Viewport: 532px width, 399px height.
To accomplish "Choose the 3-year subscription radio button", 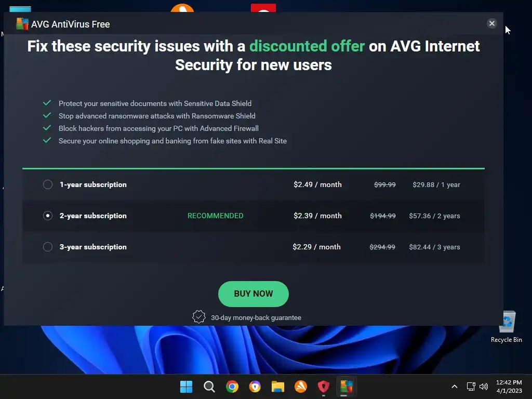I will [x=48, y=247].
